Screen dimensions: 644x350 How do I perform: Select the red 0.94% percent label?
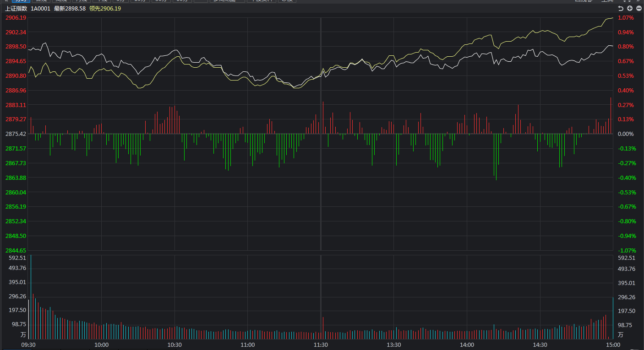click(626, 32)
